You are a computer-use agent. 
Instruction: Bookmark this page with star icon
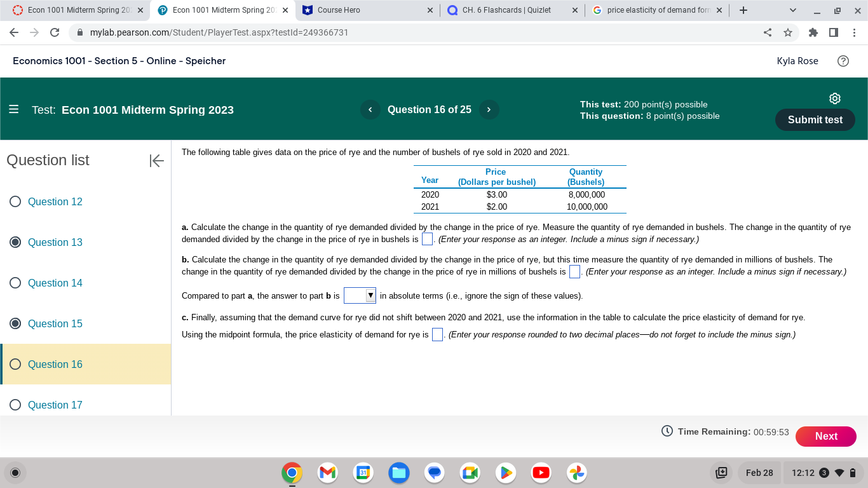click(788, 32)
